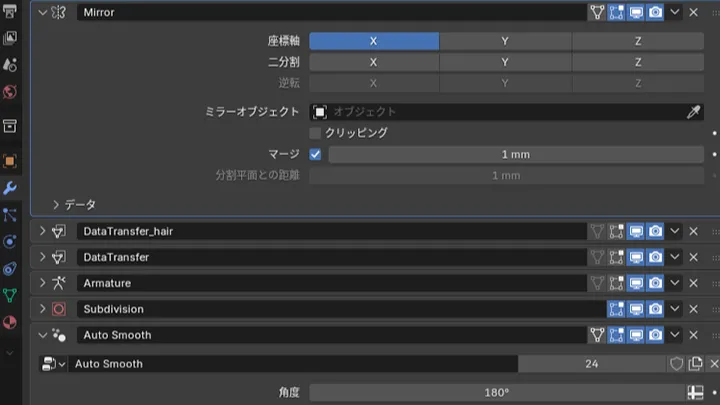Enable Y in the 座標軸 axis row
720x405 pixels.
click(505, 41)
